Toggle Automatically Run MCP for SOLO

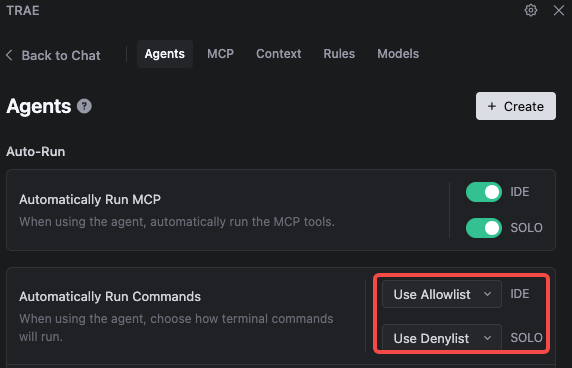484,228
